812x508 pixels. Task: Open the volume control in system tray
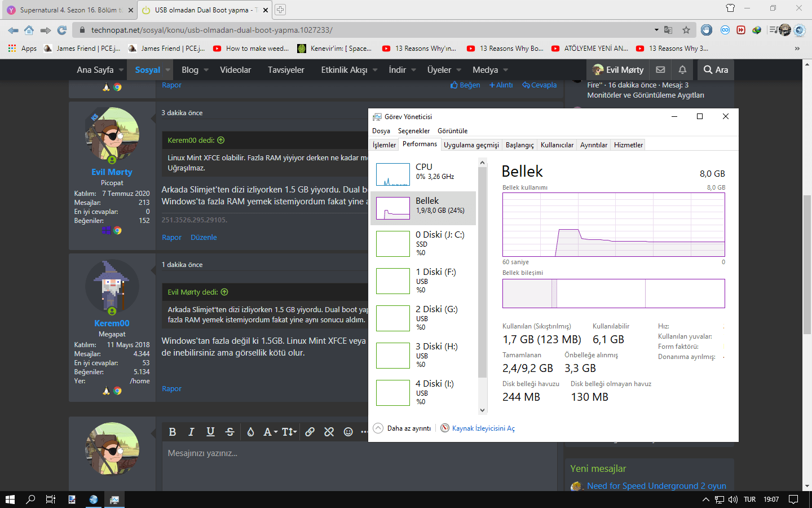click(733, 500)
